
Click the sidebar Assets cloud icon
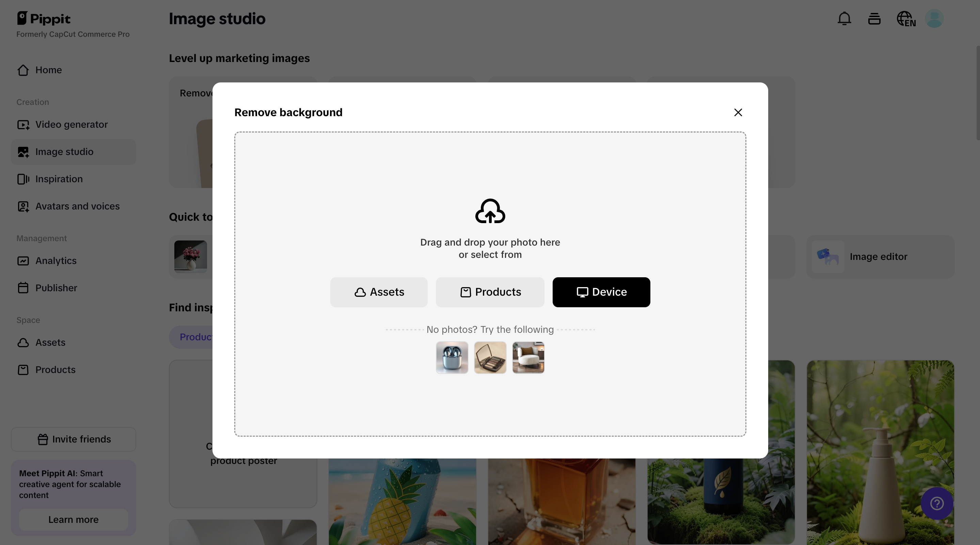click(23, 343)
